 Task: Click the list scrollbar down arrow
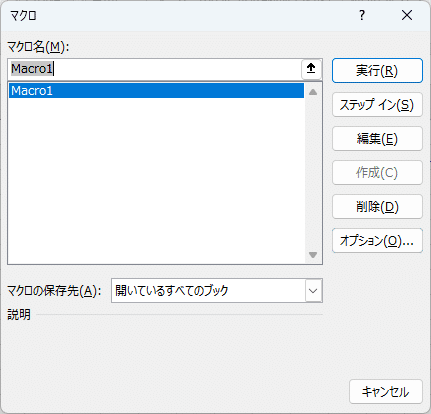click(x=313, y=255)
